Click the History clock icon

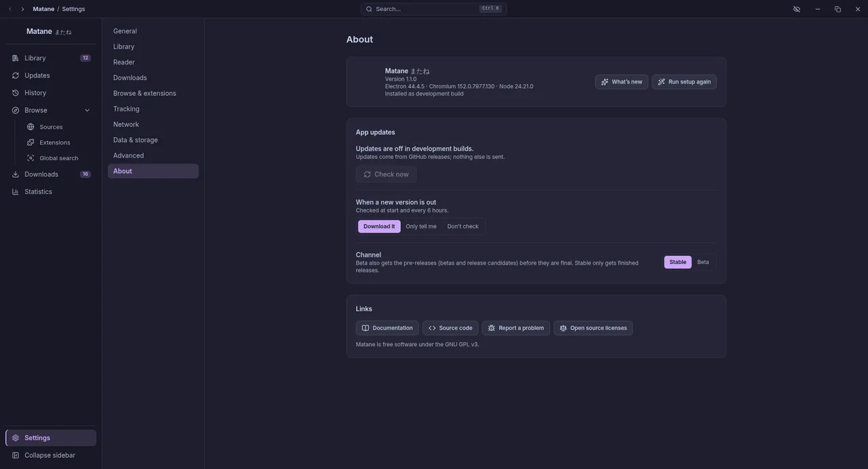pos(16,93)
